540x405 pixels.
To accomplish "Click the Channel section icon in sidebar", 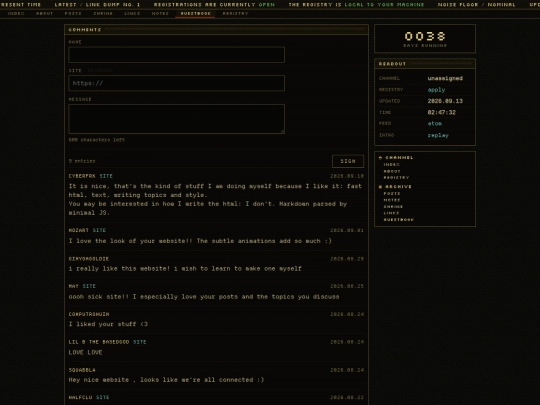I will (x=381, y=158).
